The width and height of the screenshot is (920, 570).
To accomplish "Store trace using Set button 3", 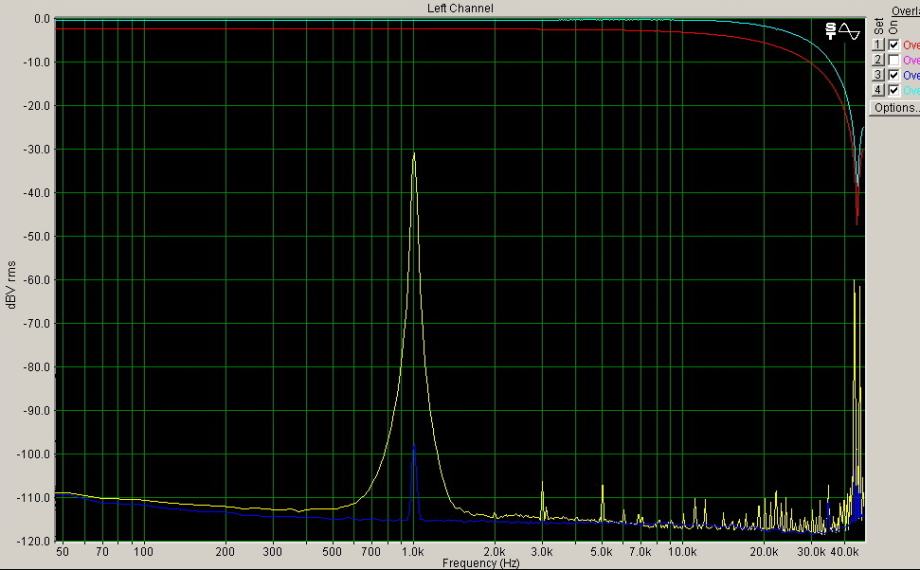I will [x=879, y=75].
